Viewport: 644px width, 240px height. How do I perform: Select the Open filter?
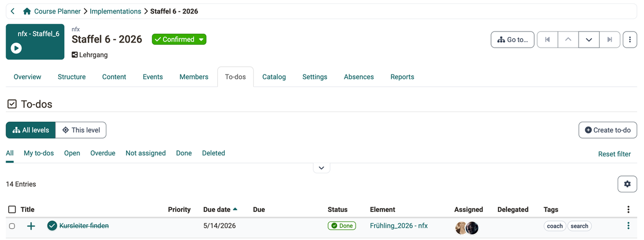[x=72, y=153]
